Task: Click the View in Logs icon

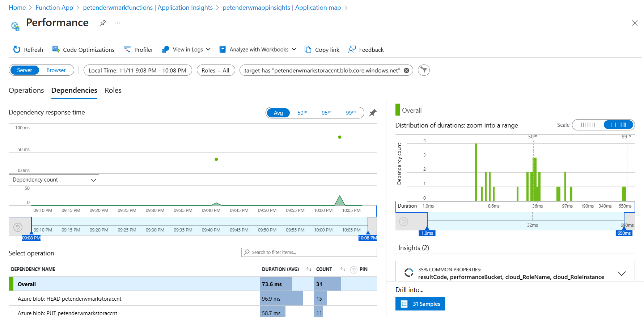Action: coord(165,49)
